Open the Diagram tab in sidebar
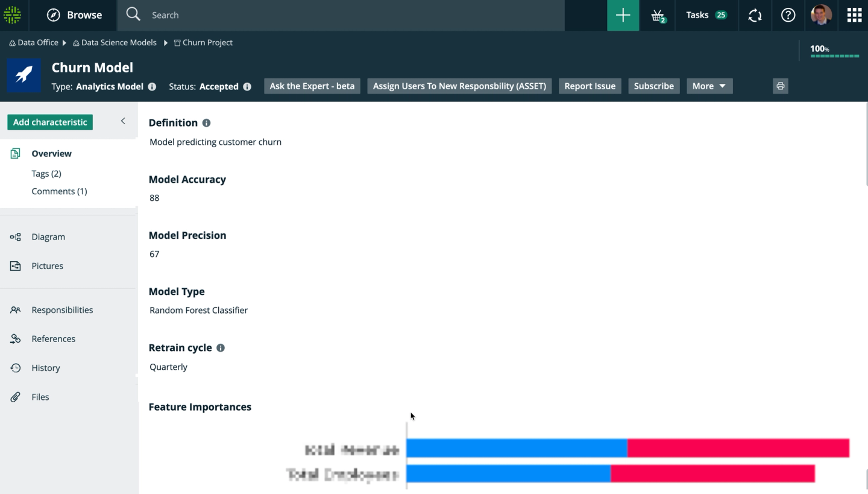Viewport: 868px width, 494px height. pyautogui.click(x=48, y=237)
